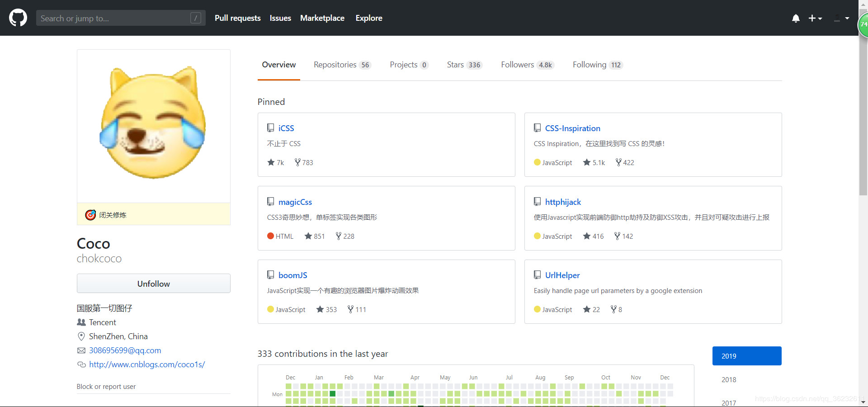Expand the user avatar menu

[x=841, y=18]
